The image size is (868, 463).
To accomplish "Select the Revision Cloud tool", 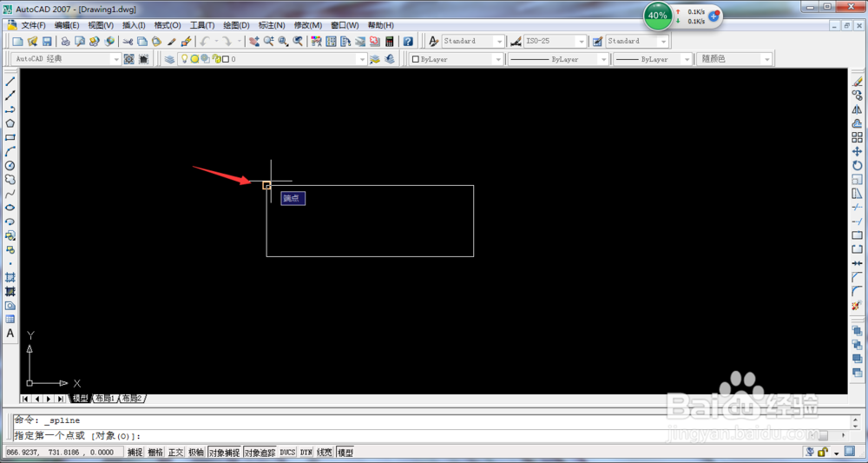I will click(10, 180).
